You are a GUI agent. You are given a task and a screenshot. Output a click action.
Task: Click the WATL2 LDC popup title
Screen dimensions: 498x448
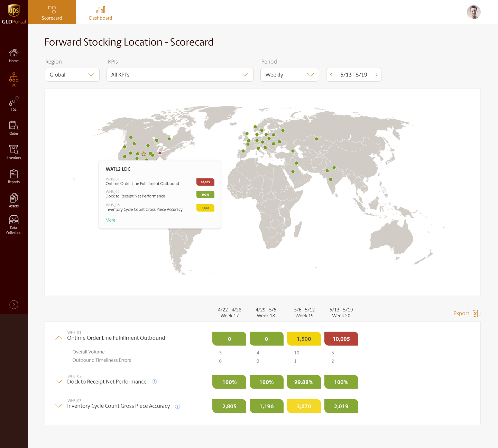click(x=118, y=169)
